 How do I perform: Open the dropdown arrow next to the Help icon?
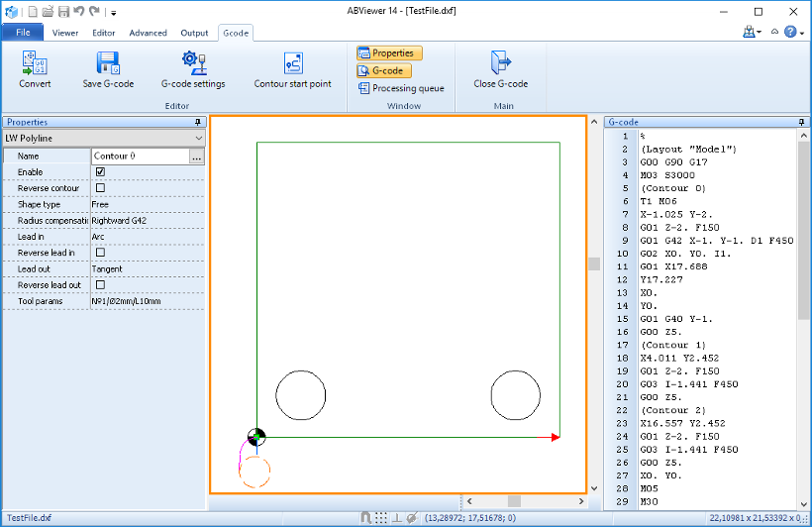(x=802, y=33)
